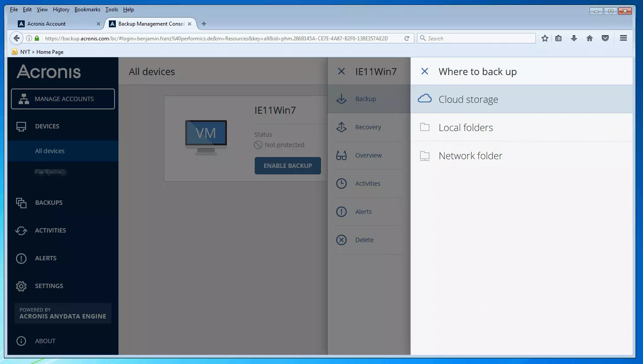Image resolution: width=643 pixels, height=364 pixels.
Task: Click the Acronis logo
Action: (x=49, y=72)
